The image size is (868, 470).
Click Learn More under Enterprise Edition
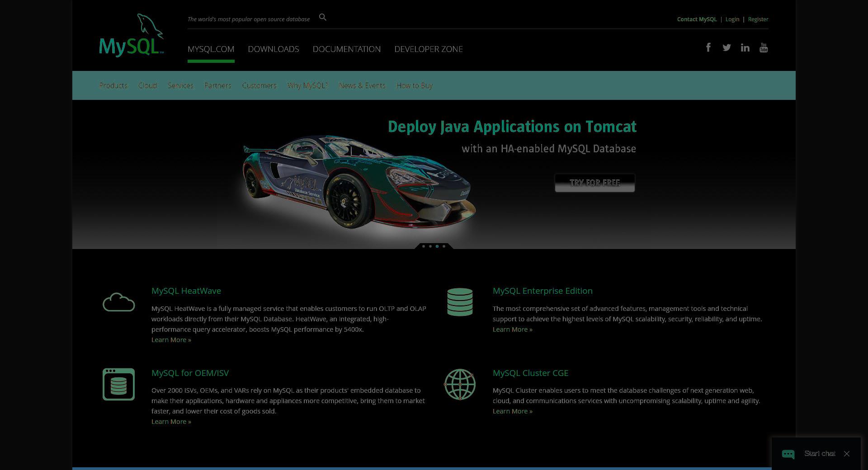(x=513, y=329)
